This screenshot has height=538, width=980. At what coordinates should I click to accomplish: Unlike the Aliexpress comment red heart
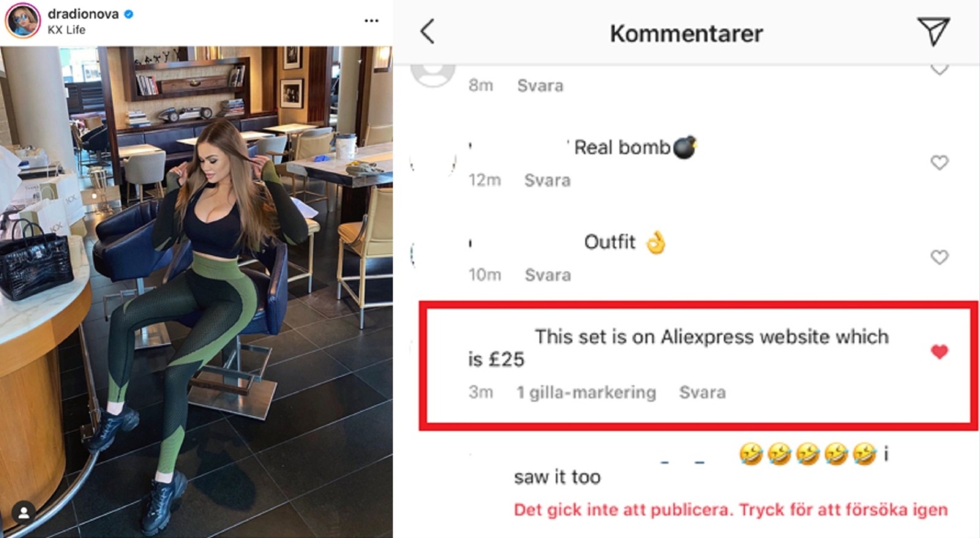click(x=939, y=352)
